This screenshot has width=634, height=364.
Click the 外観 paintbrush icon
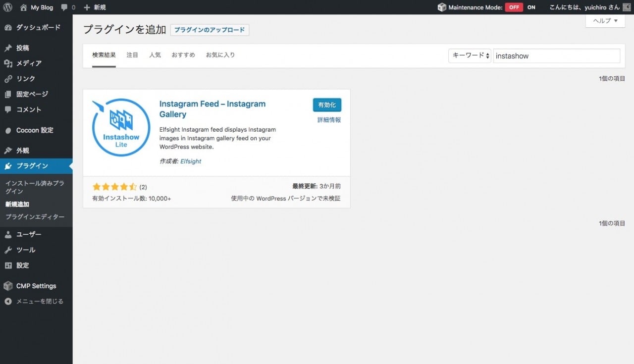click(8, 151)
